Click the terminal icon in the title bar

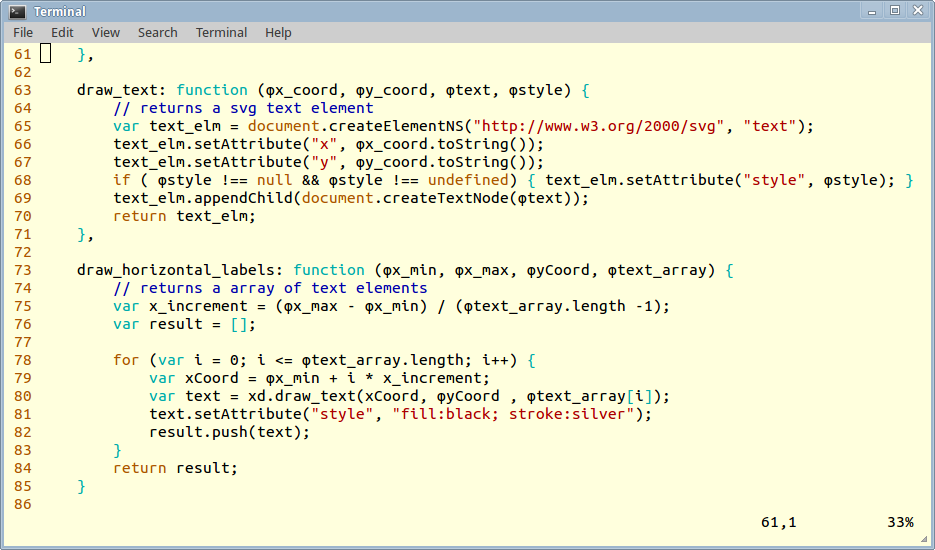17,11
